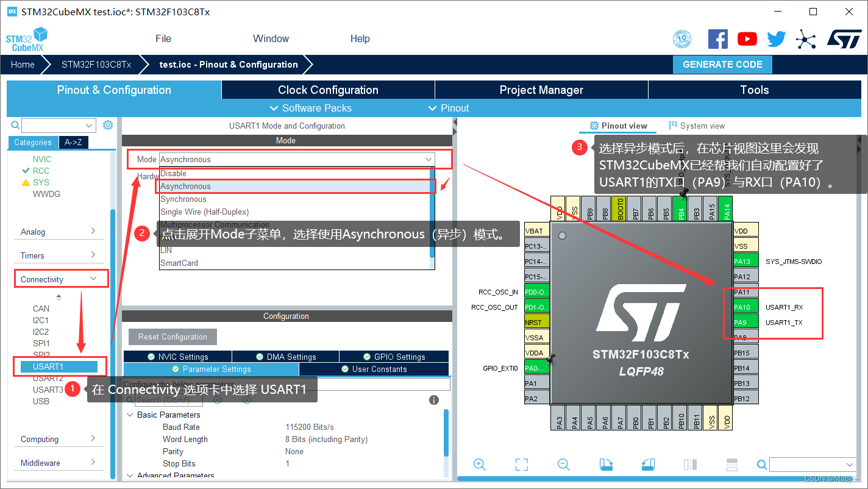Rotate the chip view clockwise
868x489 pixels.
606,465
